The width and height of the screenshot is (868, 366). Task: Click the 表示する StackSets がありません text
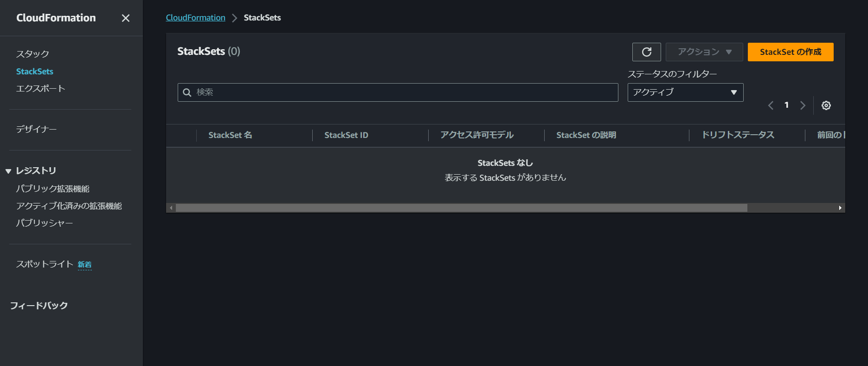click(505, 178)
